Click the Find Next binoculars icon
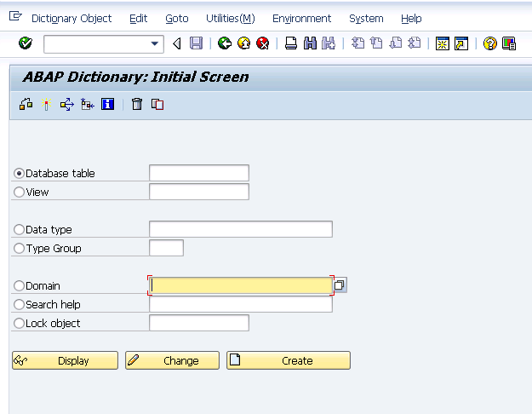Viewport: 532px width, 414px height. [x=329, y=43]
